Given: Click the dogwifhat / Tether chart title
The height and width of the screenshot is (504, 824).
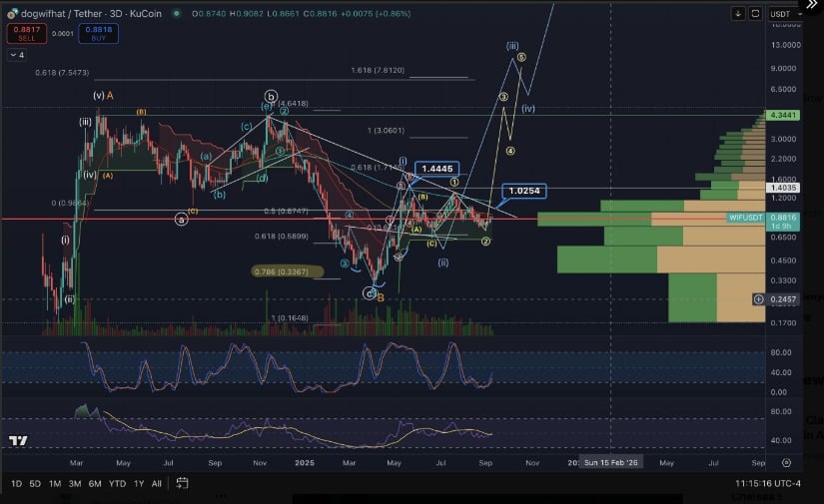Looking at the screenshot, I should 91,14.
